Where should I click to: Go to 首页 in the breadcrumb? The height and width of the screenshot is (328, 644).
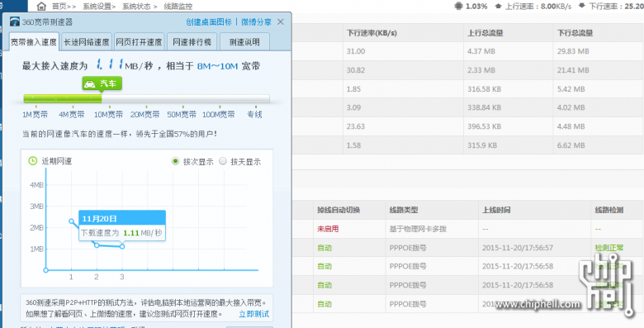tap(59, 6)
